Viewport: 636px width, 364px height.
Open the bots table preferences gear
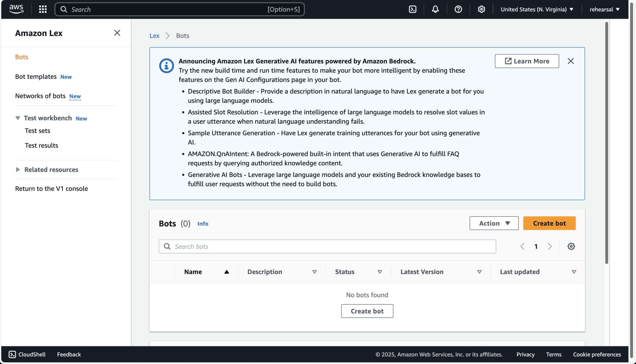pos(571,246)
